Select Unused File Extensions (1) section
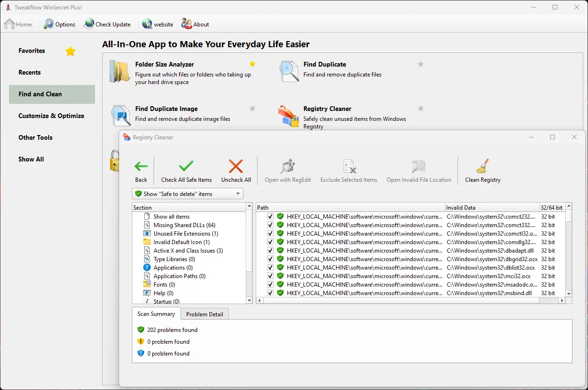 click(186, 234)
